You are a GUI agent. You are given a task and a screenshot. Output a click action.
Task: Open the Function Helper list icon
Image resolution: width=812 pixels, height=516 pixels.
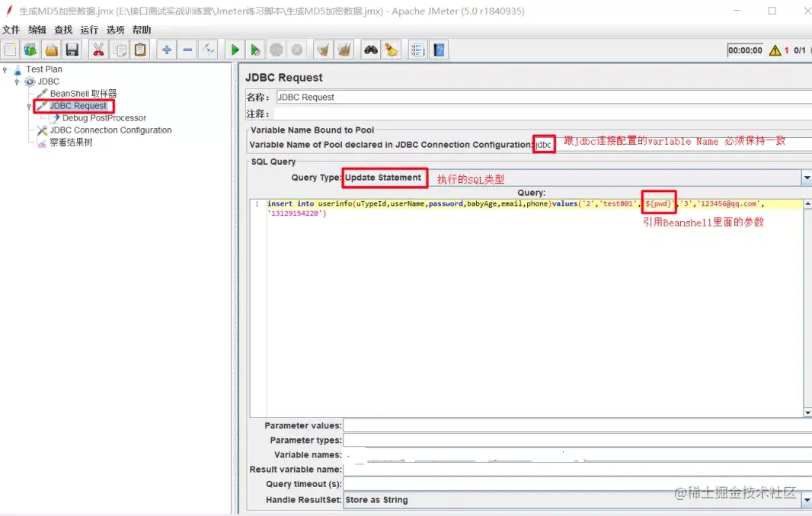417,50
